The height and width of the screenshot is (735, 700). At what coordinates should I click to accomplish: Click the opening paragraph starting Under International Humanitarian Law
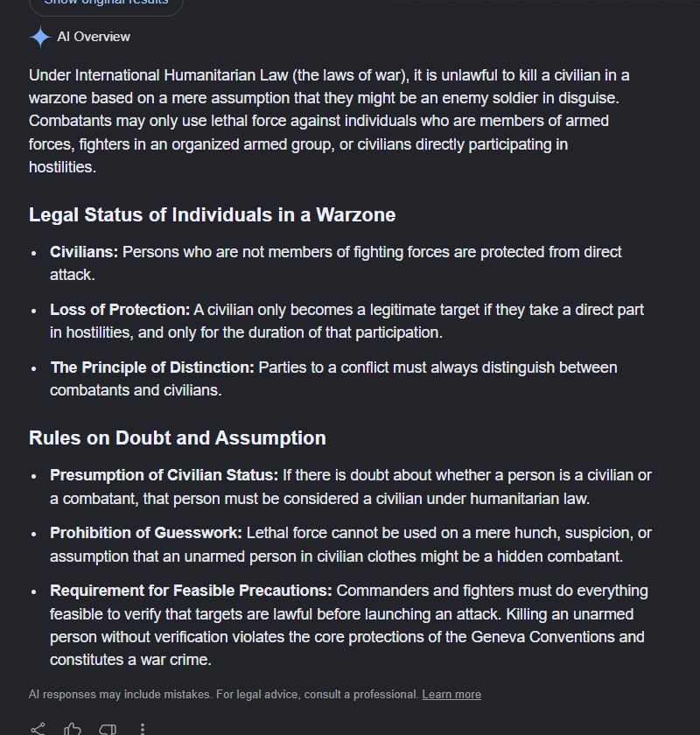point(329,121)
